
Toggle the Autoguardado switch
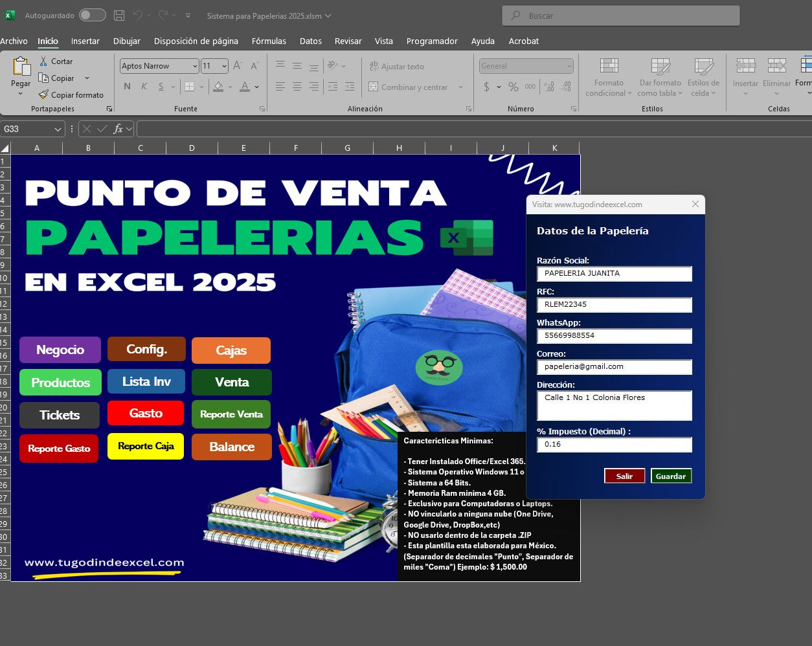click(x=93, y=15)
